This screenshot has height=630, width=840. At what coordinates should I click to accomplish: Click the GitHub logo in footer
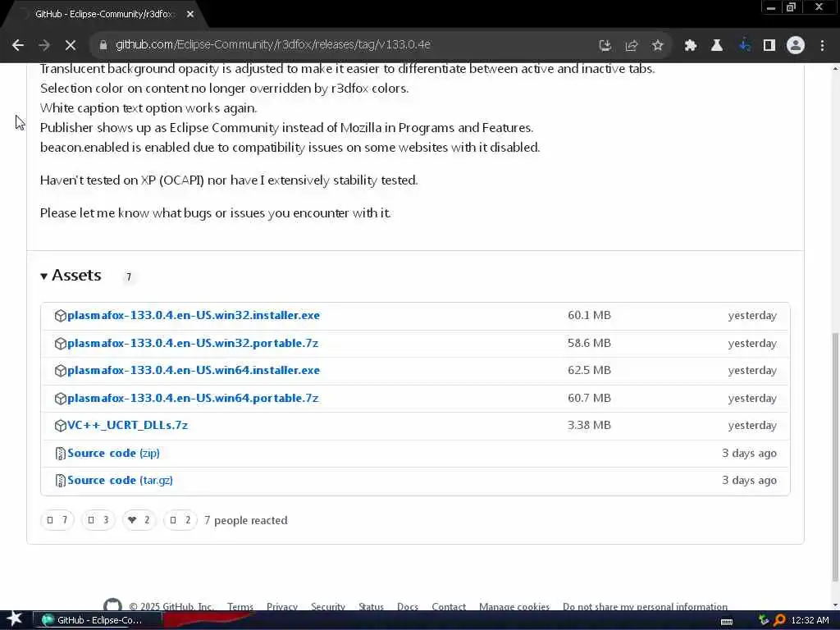click(112, 605)
